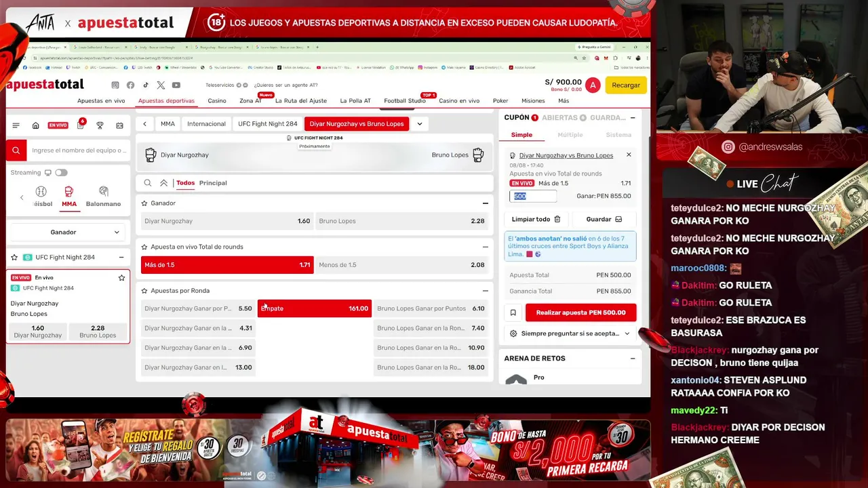The image size is (868, 488).
Task: Collapse the Total de rounds market section
Action: point(485,247)
